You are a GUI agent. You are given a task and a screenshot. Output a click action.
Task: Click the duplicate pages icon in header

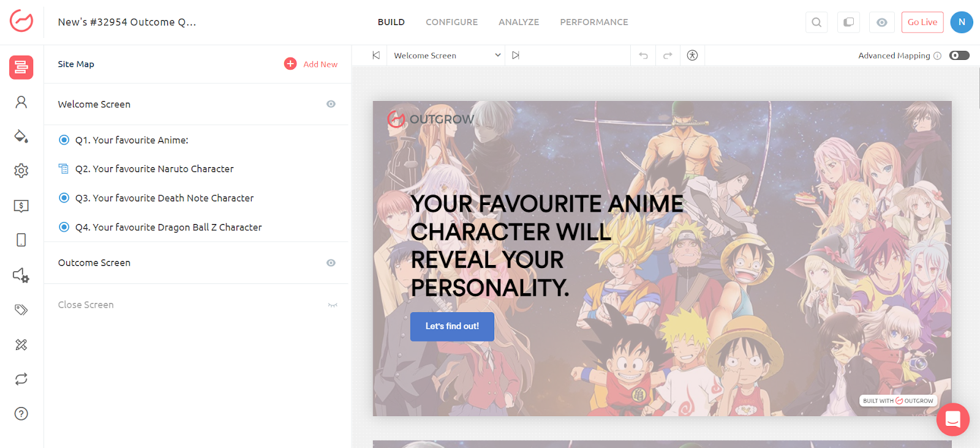pos(849,22)
